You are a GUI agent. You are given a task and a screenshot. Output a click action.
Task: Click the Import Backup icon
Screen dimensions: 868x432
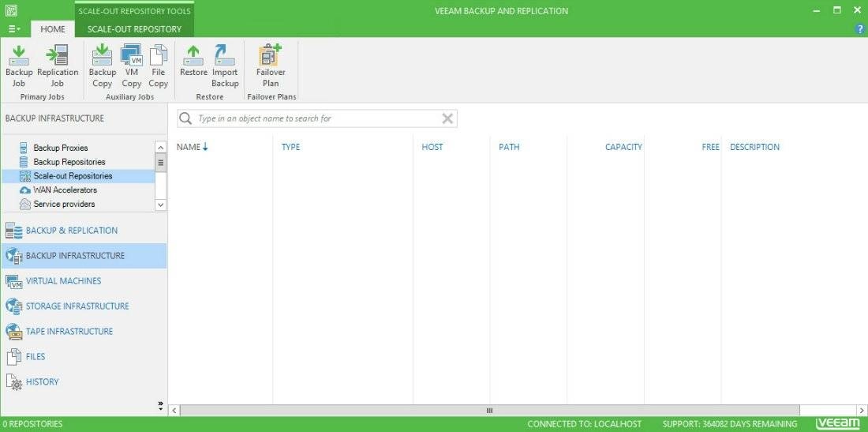pos(225,66)
